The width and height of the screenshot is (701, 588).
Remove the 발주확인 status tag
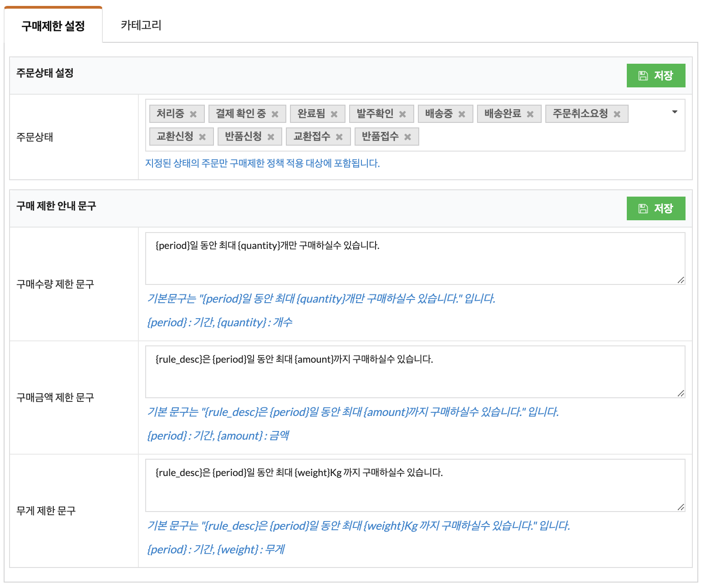click(402, 114)
